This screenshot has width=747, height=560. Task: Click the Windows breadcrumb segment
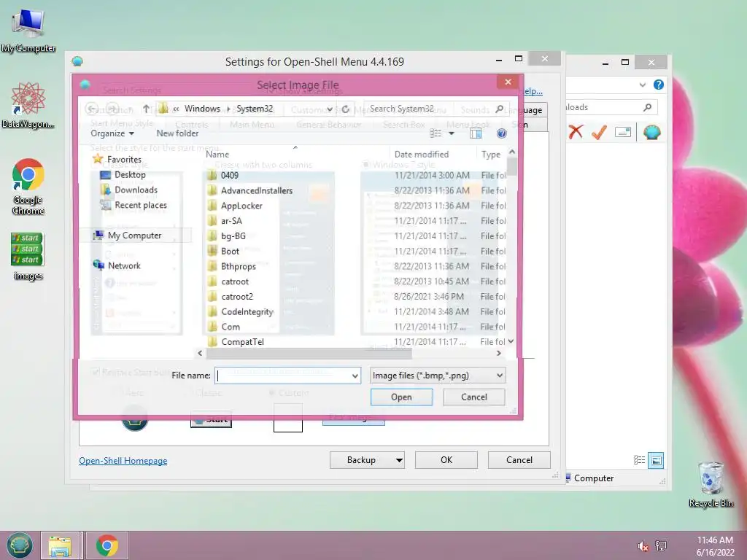203,109
